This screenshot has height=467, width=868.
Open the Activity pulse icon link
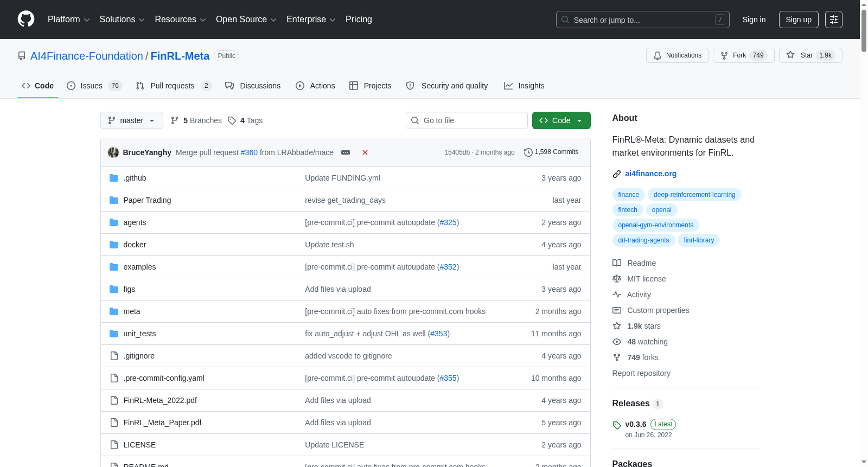point(617,295)
